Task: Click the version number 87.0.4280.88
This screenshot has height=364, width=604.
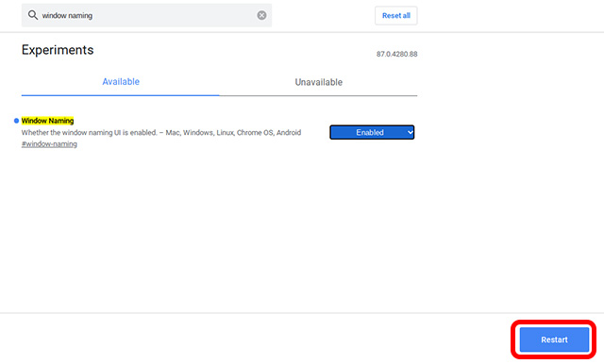Action: 396,55
